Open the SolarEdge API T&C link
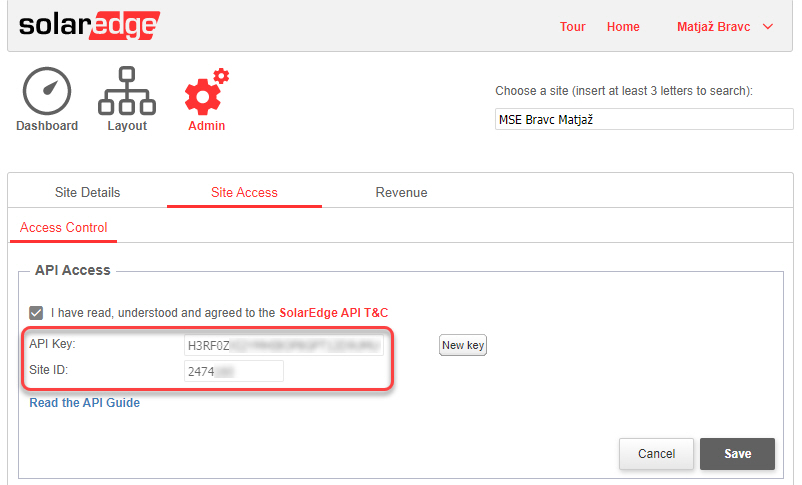802x485 pixels. coord(333,313)
